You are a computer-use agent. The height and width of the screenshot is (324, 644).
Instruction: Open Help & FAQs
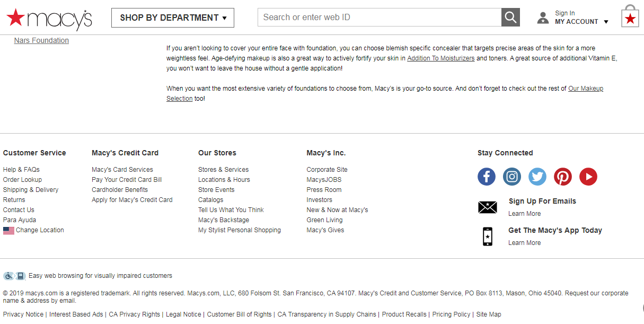[x=21, y=170]
